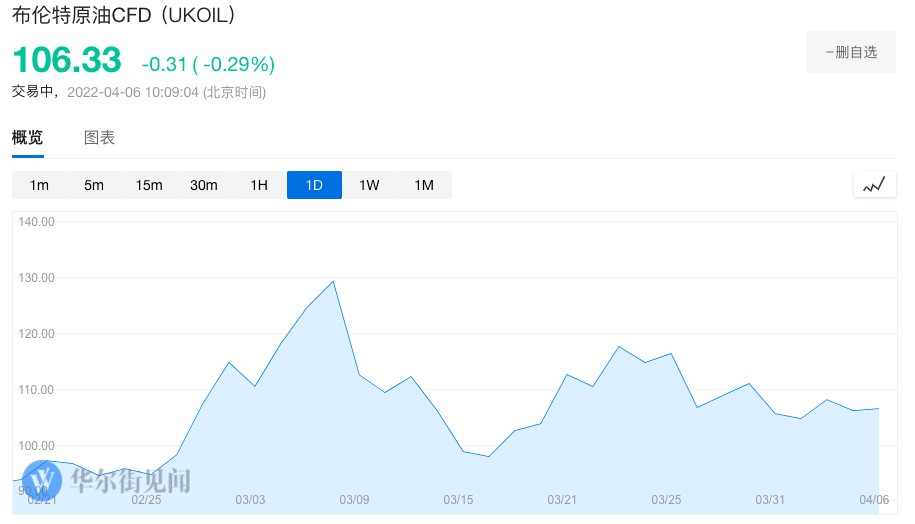915x524 pixels.
Task: Open the 概览 overview tab
Action: point(28,138)
